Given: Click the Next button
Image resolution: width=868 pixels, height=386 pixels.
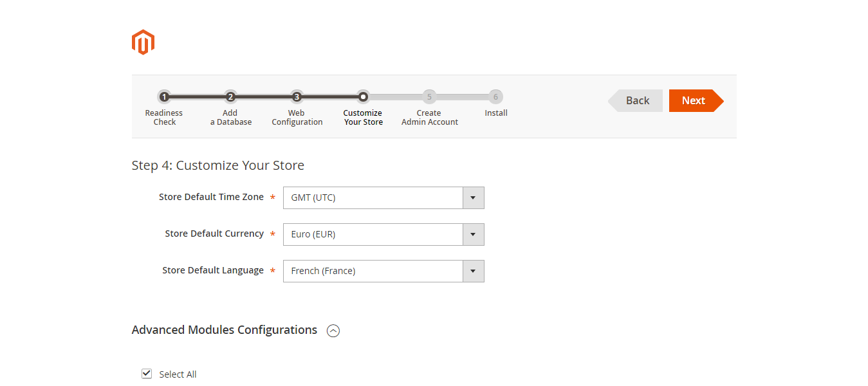Looking at the screenshot, I should (694, 100).
